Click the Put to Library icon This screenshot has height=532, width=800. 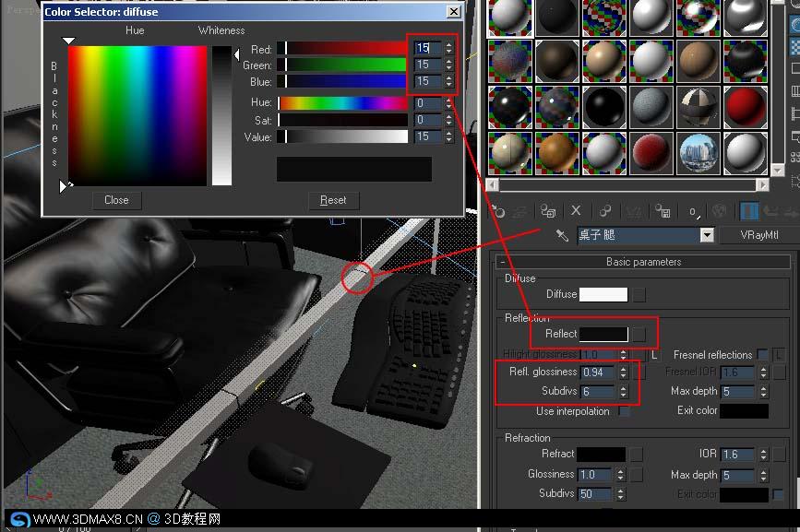(x=663, y=211)
